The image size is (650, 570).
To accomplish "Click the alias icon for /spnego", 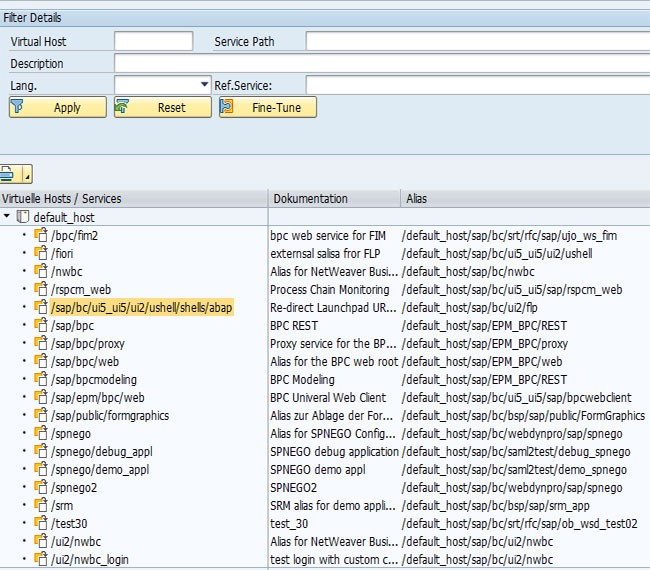I will [x=41, y=433].
